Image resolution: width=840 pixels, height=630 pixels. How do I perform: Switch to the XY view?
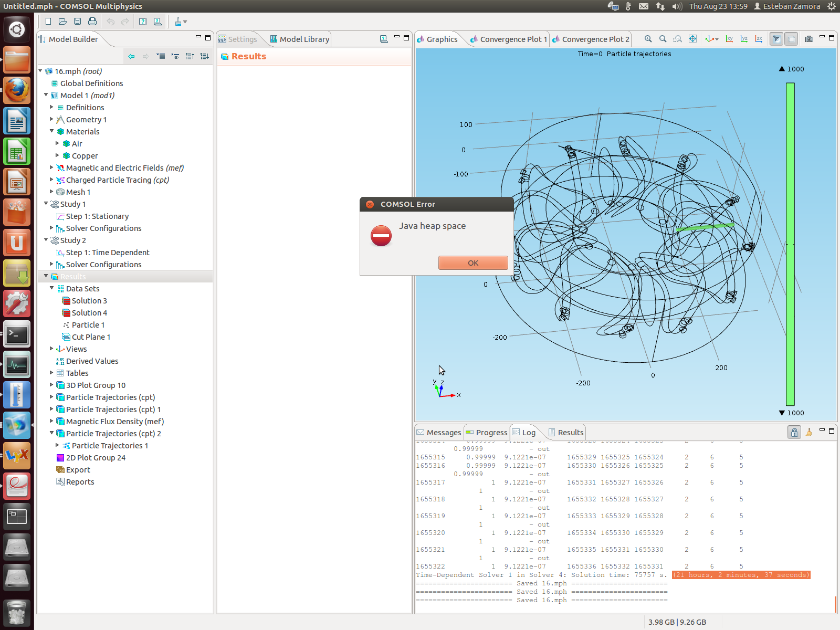point(729,39)
